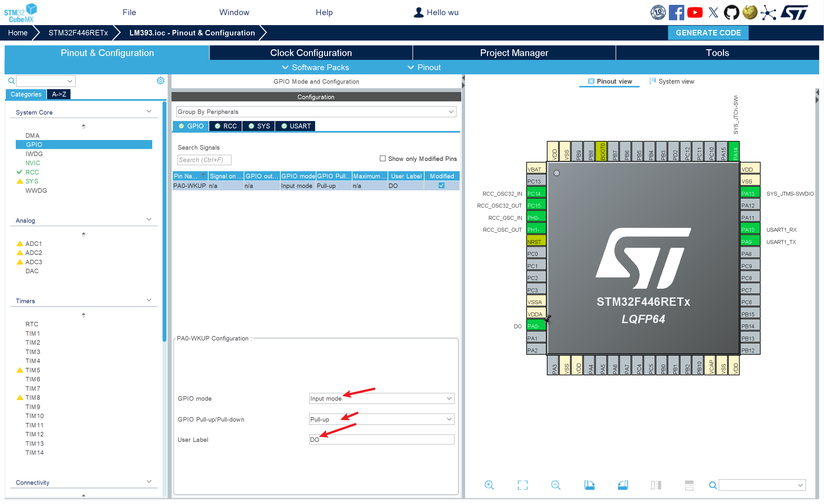Open the GitHub icon in header
The image size is (824, 504).
coord(731,13)
